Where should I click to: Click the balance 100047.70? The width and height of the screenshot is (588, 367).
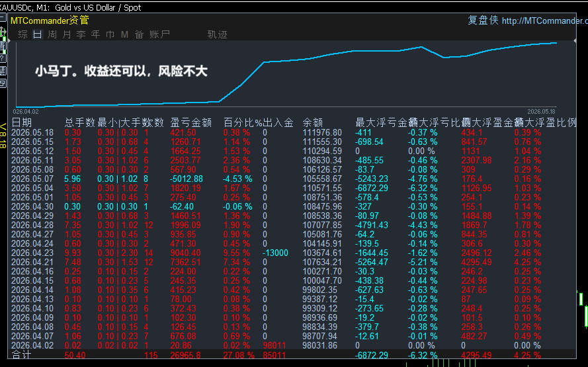322,281
